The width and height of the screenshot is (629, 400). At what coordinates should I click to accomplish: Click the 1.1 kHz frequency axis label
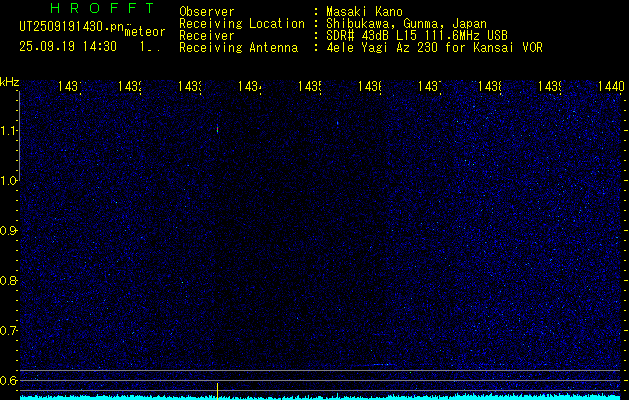coord(8,131)
